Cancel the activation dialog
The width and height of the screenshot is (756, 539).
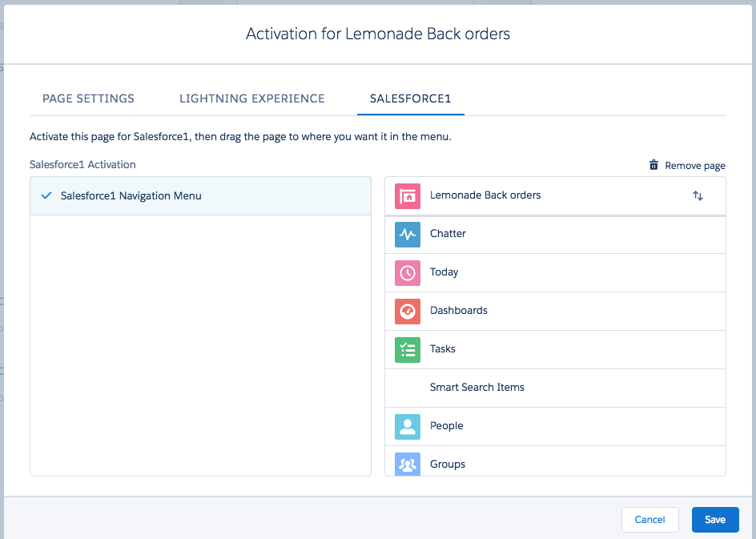pos(649,520)
